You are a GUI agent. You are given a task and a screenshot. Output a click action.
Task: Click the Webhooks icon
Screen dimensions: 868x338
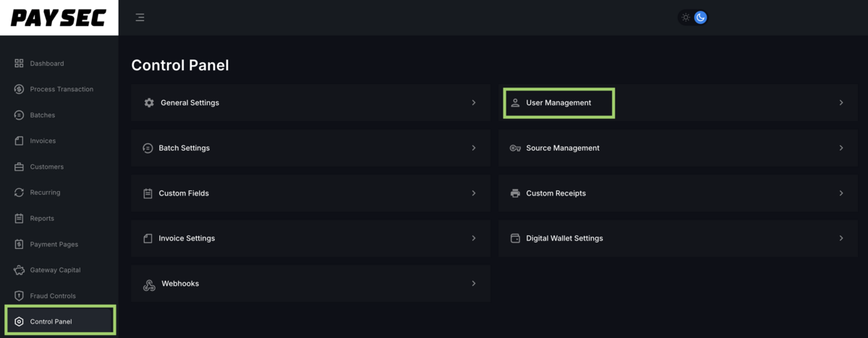tap(149, 284)
